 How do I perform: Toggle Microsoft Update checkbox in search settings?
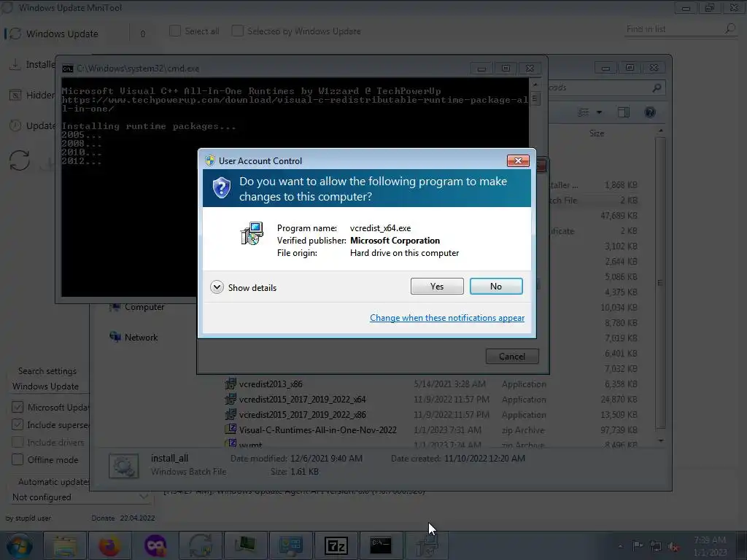point(18,407)
